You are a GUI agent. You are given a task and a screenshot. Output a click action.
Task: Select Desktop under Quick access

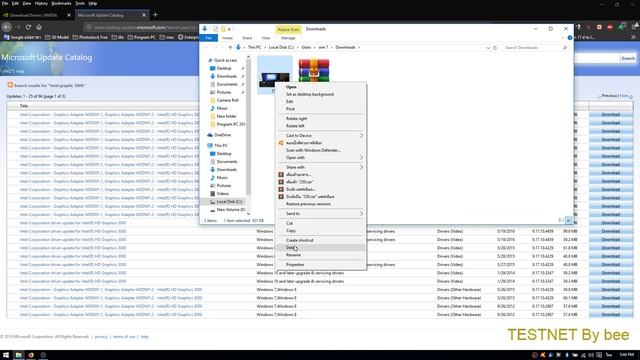[224, 68]
